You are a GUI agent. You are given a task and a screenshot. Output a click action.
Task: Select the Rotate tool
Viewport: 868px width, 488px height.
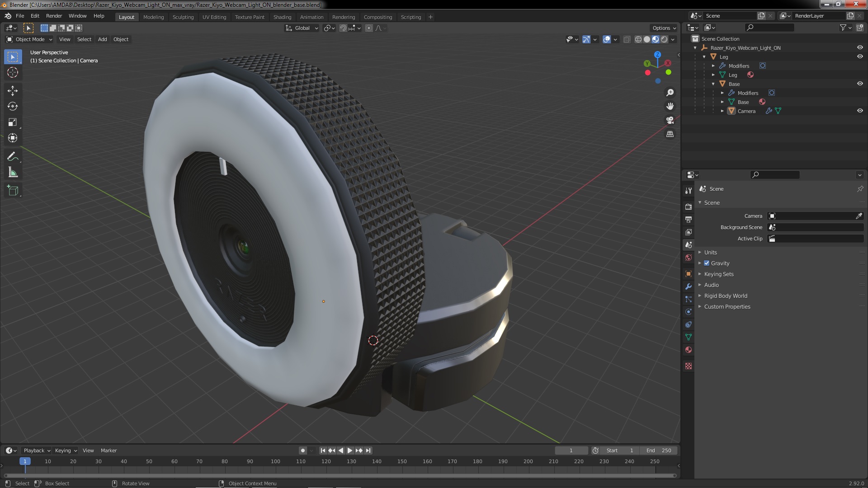pos(13,107)
